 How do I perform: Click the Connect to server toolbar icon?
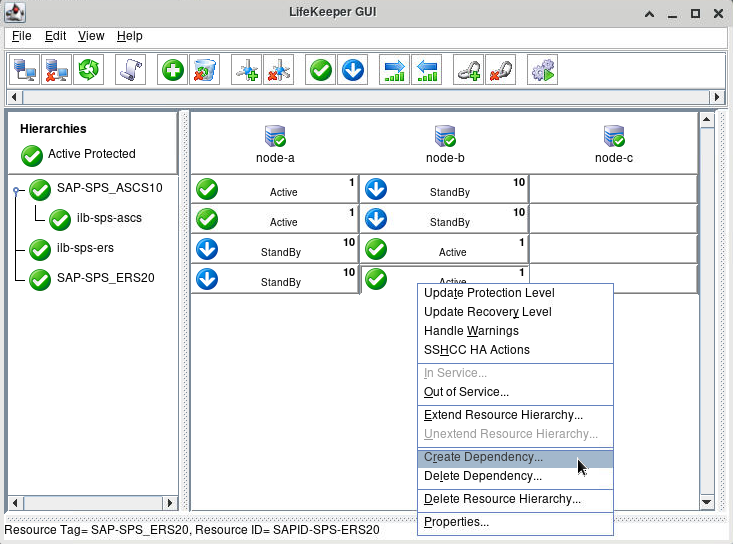coord(24,70)
